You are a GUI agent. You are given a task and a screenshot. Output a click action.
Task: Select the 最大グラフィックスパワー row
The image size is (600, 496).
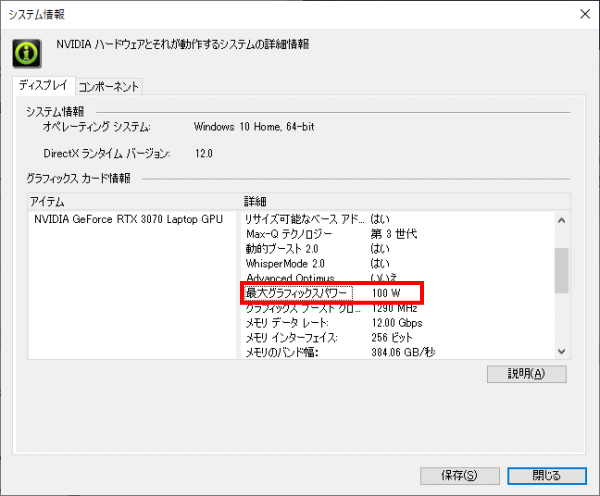[x=331, y=293]
